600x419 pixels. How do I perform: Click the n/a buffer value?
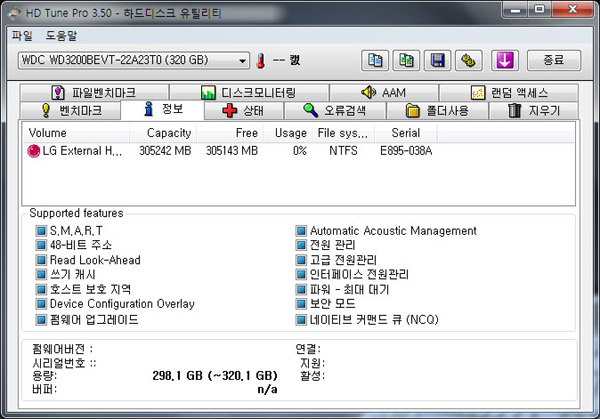click(x=267, y=390)
